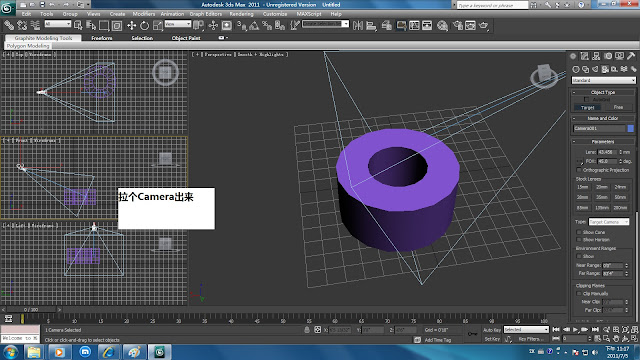Toggle the Angle Snap icon

click(254, 26)
